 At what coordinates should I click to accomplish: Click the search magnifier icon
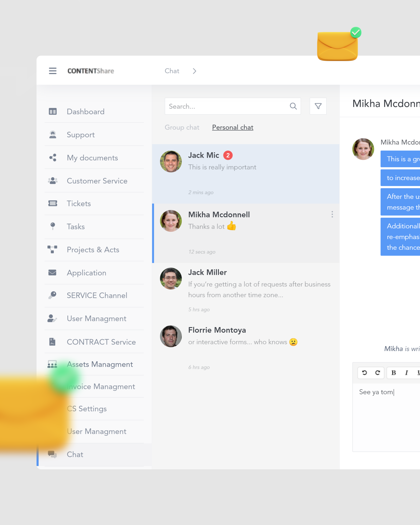point(293,106)
